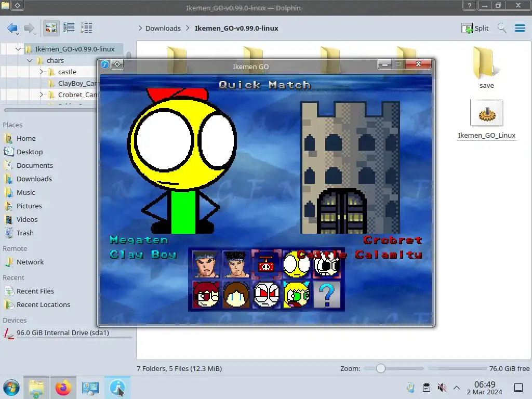532x399 pixels.
Task: Open the start menu launcher
Action: [x=11, y=388]
